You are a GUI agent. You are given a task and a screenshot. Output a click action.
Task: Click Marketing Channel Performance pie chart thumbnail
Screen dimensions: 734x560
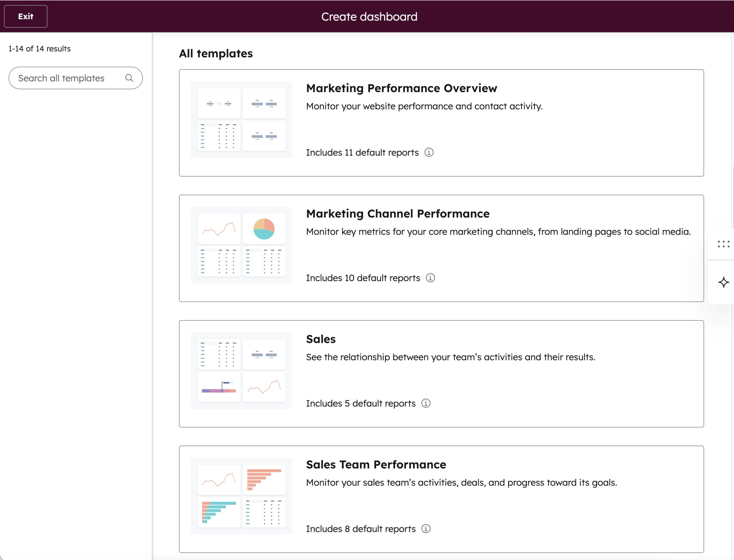pyautogui.click(x=264, y=229)
